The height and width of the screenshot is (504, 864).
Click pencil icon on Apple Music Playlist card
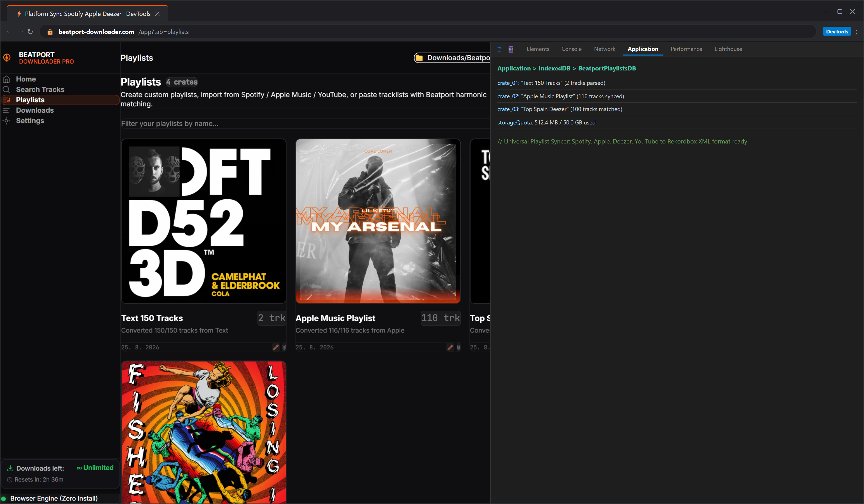(450, 347)
